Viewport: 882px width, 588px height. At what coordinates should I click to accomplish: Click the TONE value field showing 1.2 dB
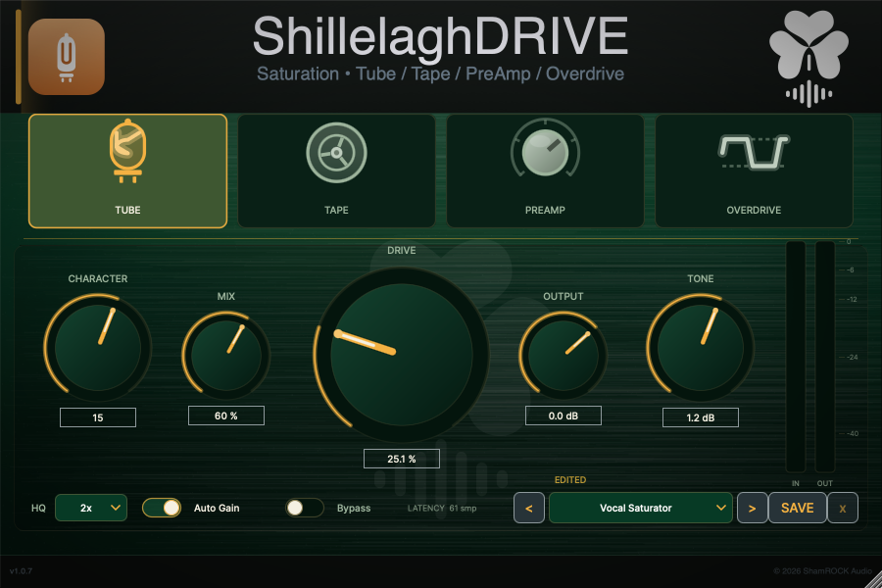coord(701,417)
